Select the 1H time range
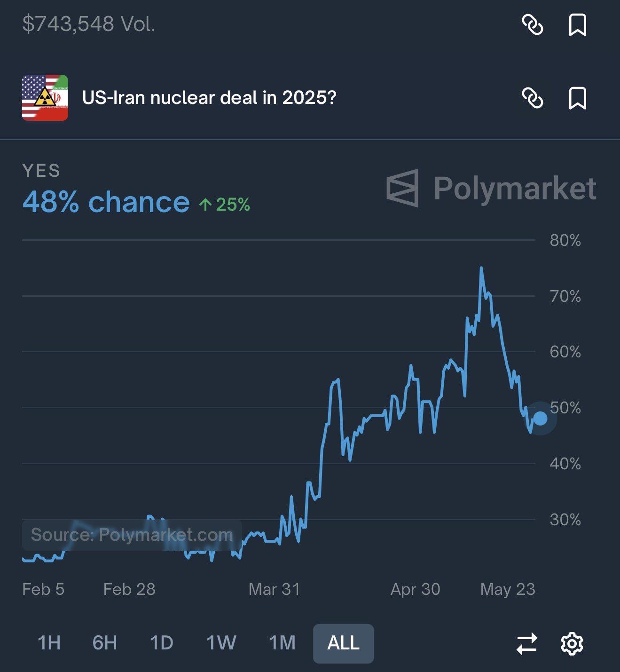 pos(49,643)
